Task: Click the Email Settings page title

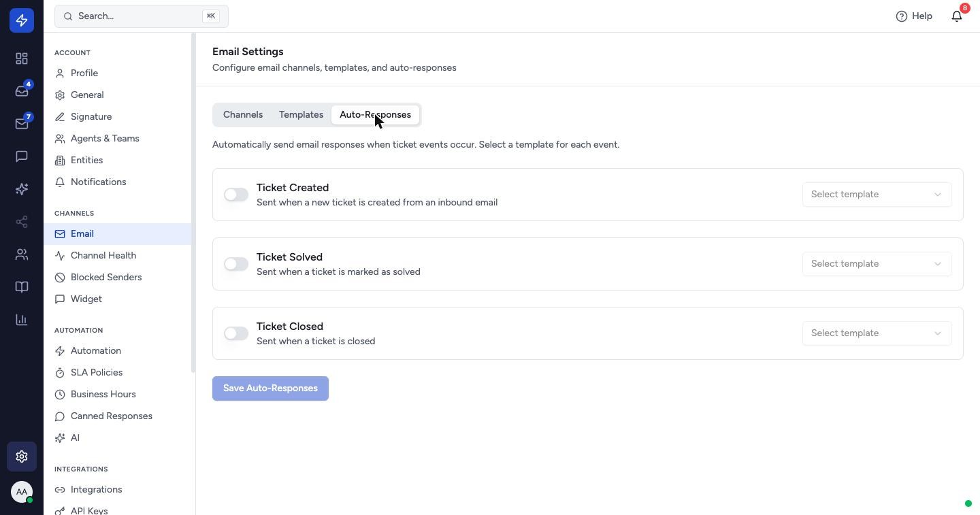Action: click(248, 52)
